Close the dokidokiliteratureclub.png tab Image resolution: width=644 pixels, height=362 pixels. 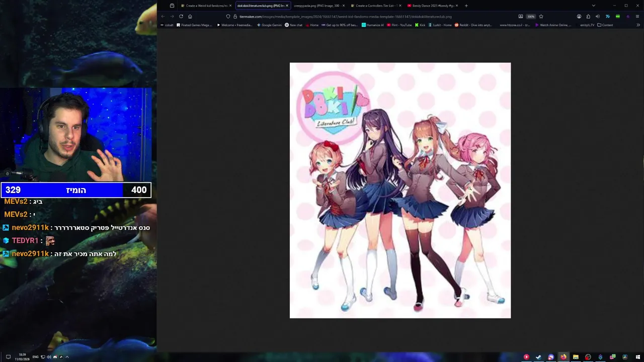click(287, 6)
